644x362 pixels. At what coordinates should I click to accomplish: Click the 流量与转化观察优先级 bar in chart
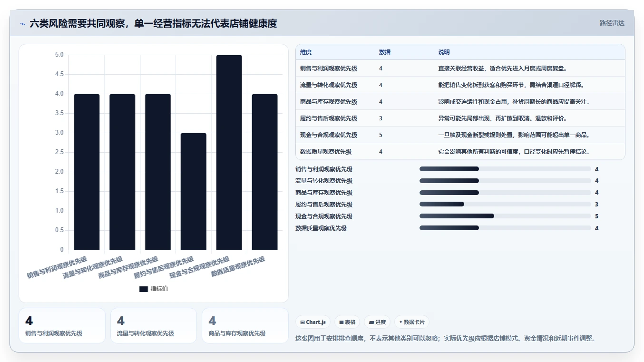tap(122, 172)
